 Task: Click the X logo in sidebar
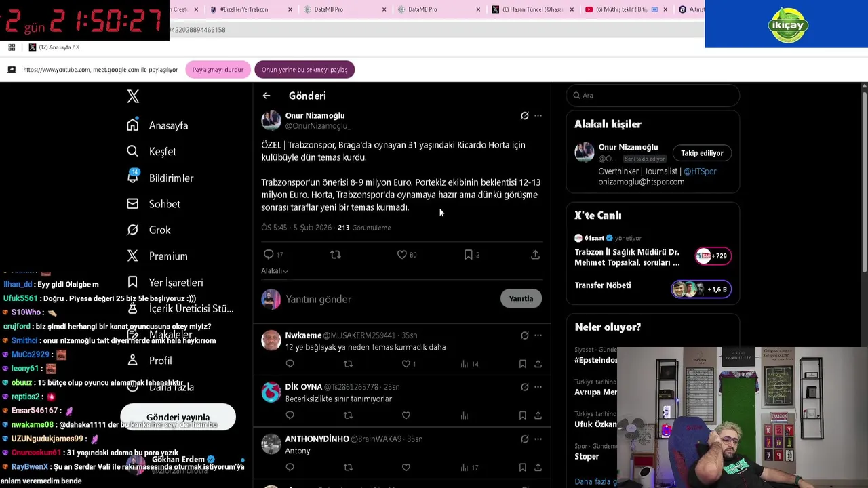pyautogui.click(x=133, y=96)
